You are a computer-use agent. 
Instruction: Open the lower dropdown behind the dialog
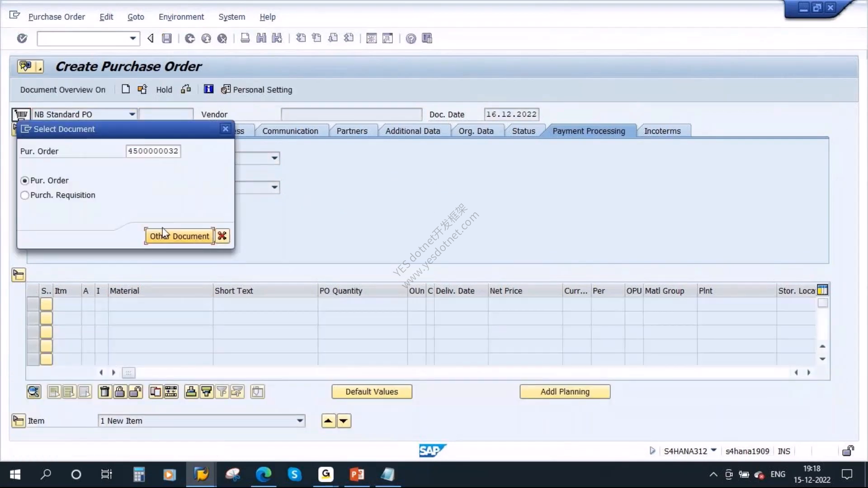click(x=274, y=187)
